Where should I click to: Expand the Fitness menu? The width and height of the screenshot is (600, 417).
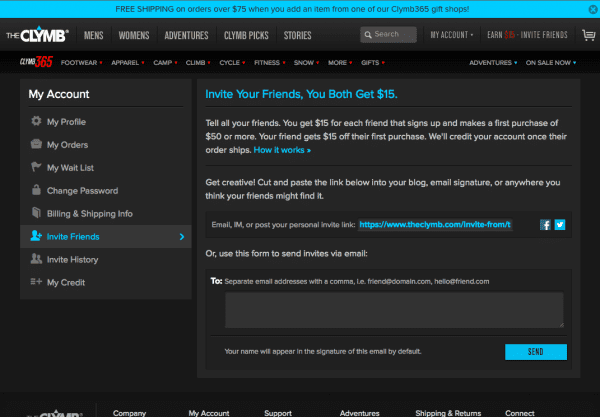[270, 62]
